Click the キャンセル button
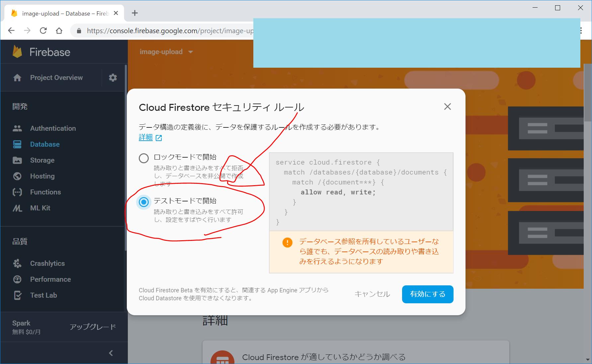Viewport: 592px width, 364px height. [x=372, y=294]
